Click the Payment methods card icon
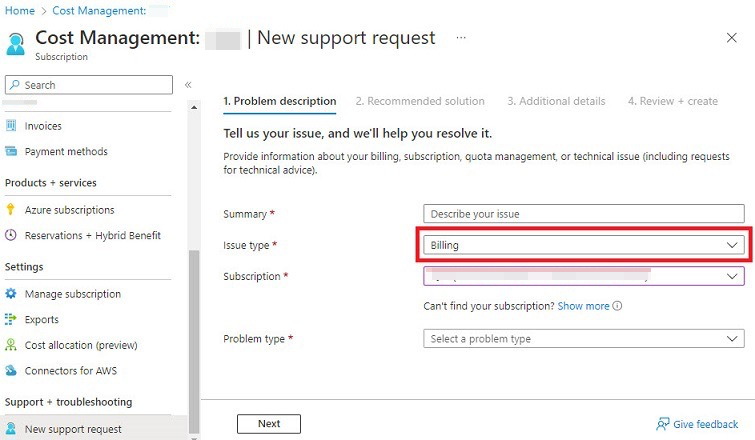Viewport: 755px width, 440px height. pos(12,152)
